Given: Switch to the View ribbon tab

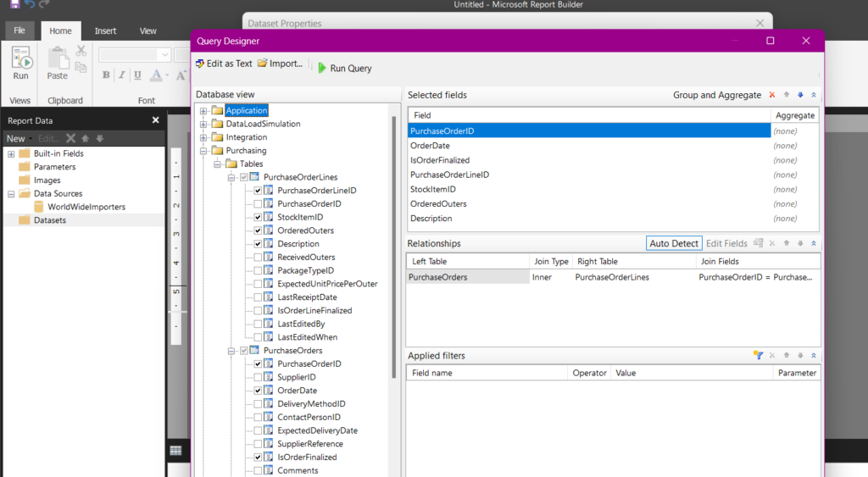Looking at the screenshot, I should (x=147, y=31).
